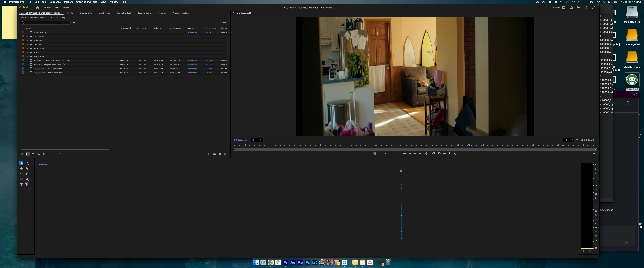This screenshot has height=268, width=644.
Task: Click the Extract button
Action: point(439,154)
